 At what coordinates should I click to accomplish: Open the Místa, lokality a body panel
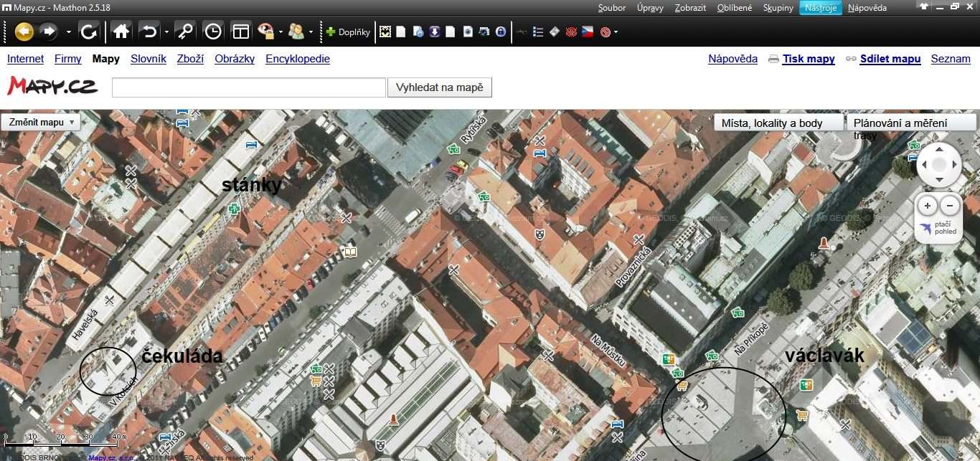tap(778, 123)
